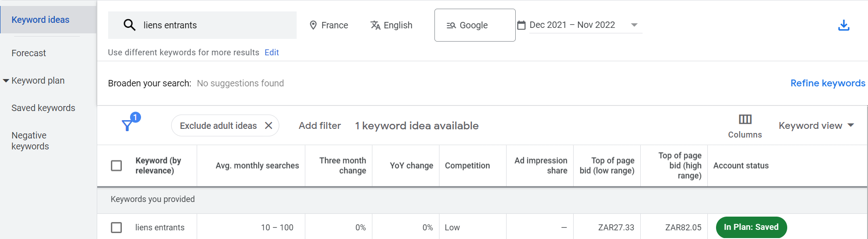Screen dimensions: 868x239
Task: Go to Saved keywords
Action: (x=43, y=108)
